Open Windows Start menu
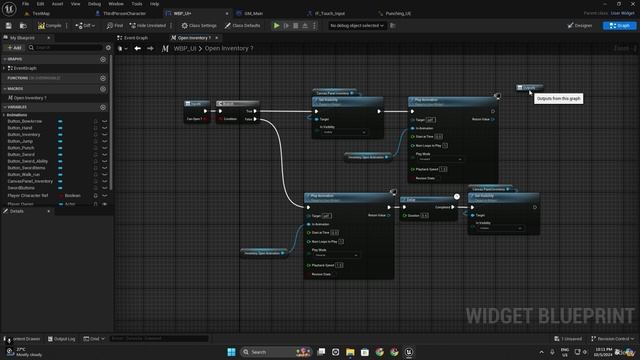 231,352
